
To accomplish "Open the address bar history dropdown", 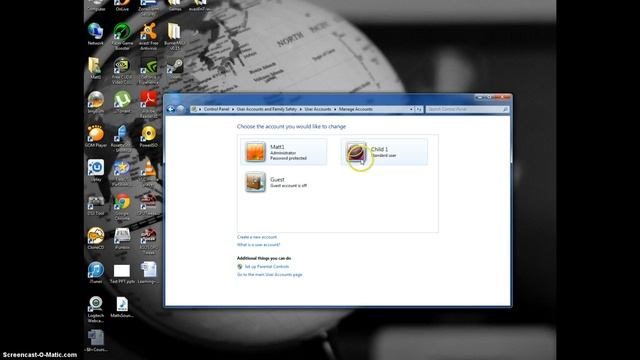I will pyautogui.click(x=411, y=109).
